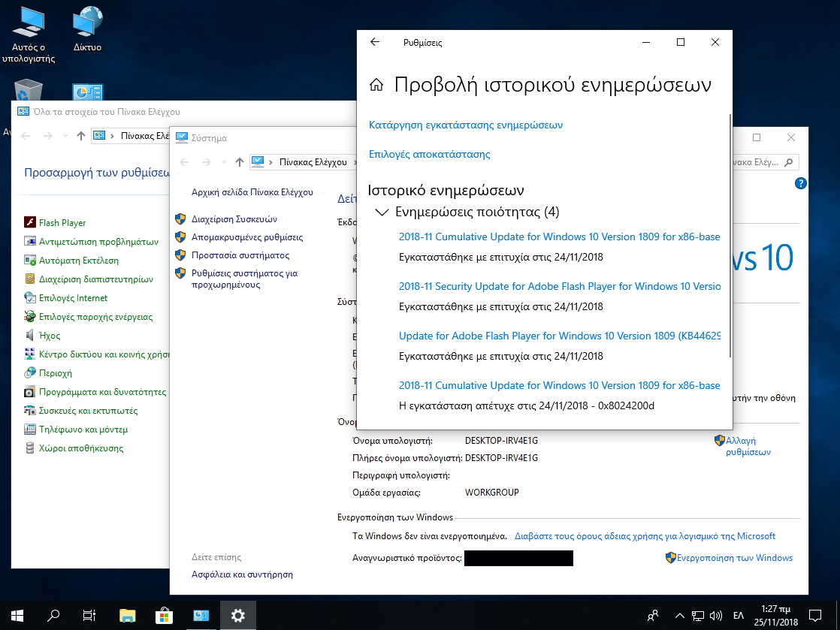Click the back arrow in Settings window
Viewport: 840px width, 630px height.
pyautogui.click(x=375, y=43)
